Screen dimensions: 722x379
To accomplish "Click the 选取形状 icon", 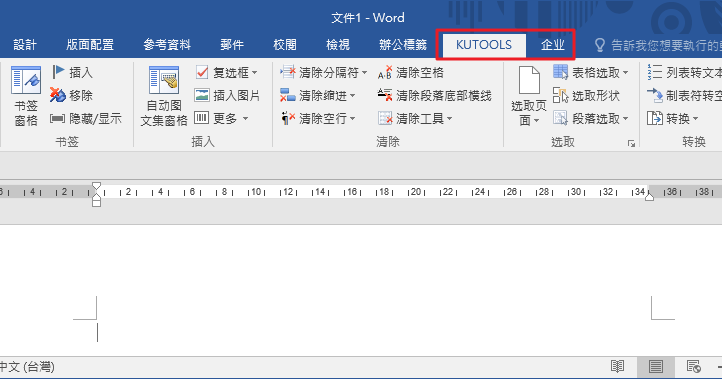I will pos(560,95).
